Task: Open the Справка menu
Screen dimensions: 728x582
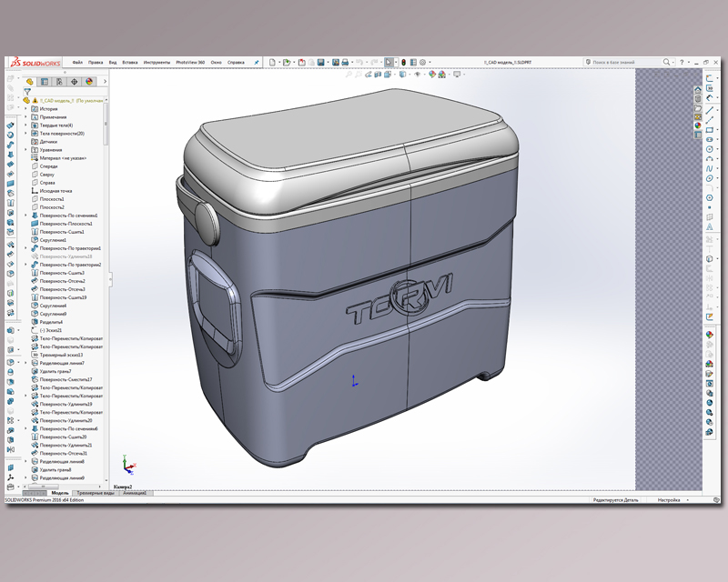Action: tap(236, 62)
